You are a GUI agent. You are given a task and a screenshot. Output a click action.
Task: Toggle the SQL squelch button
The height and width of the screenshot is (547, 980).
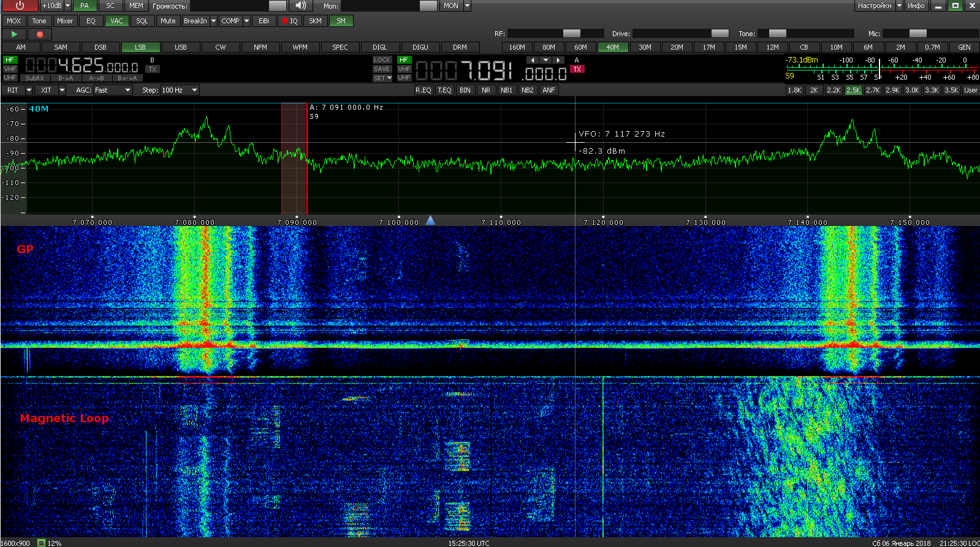click(x=142, y=21)
